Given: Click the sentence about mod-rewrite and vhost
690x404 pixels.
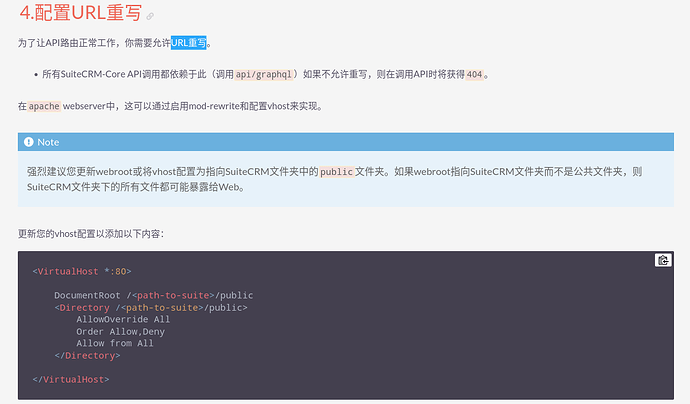Looking at the screenshot, I should 171,106.
